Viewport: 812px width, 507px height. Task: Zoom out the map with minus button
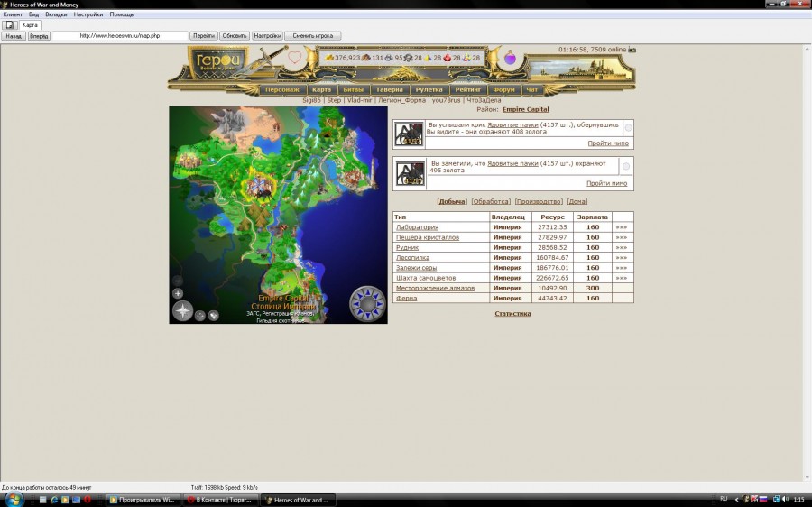pos(178,281)
